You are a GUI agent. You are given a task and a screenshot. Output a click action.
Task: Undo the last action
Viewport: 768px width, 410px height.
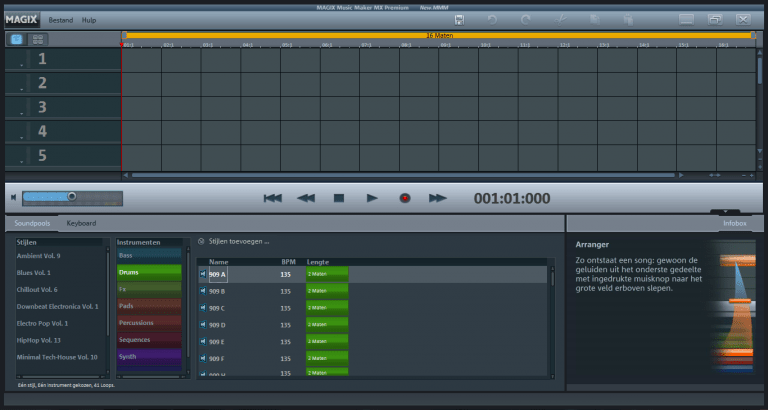click(492, 20)
